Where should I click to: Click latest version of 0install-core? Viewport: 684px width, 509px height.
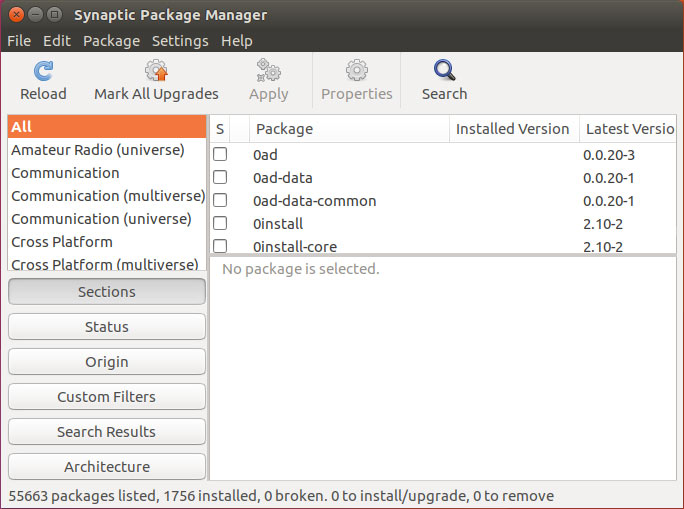(x=603, y=247)
